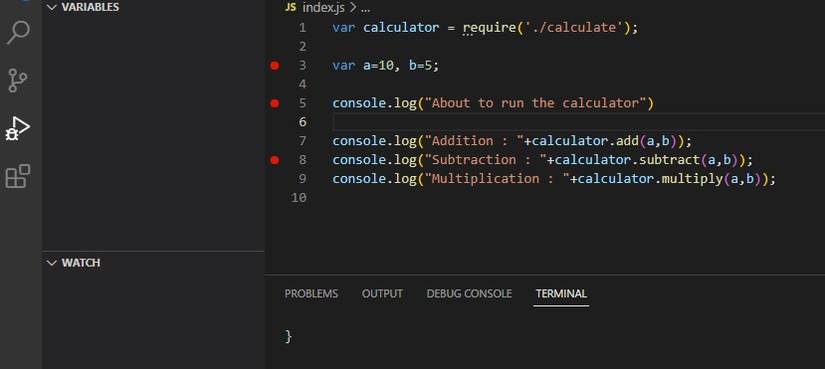Click the calculator variable name on line 1
This screenshot has width=825, height=369.
(x=401, y=27)
